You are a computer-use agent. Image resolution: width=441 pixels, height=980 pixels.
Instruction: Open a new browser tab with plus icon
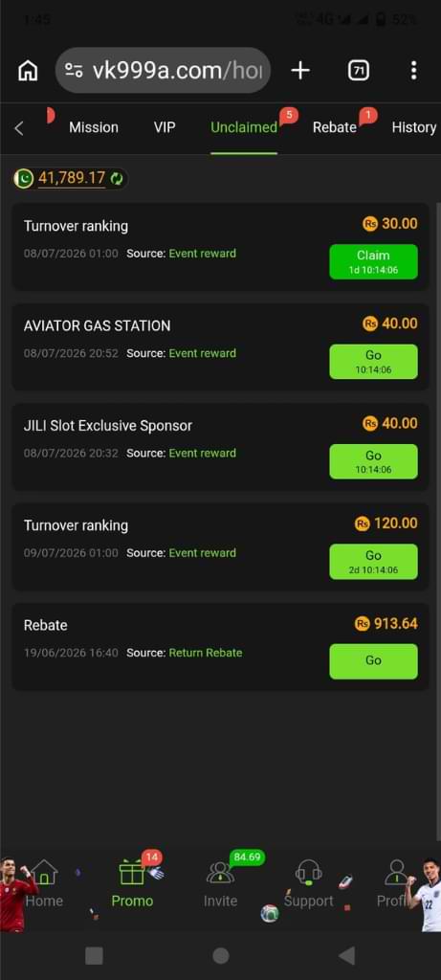coord(300,71)
